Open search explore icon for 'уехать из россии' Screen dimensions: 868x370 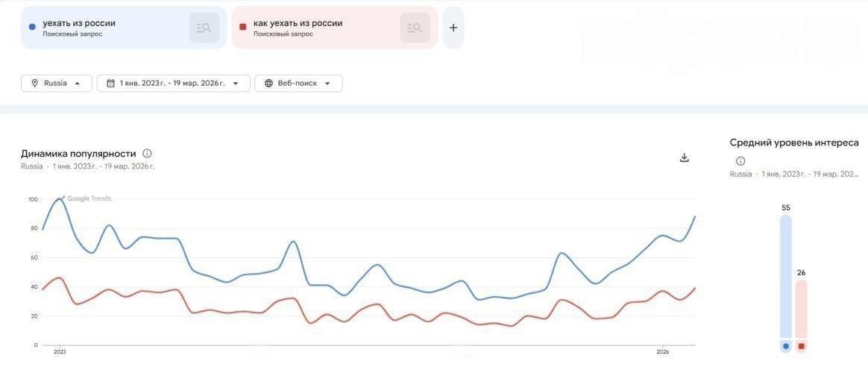(204, 28)
